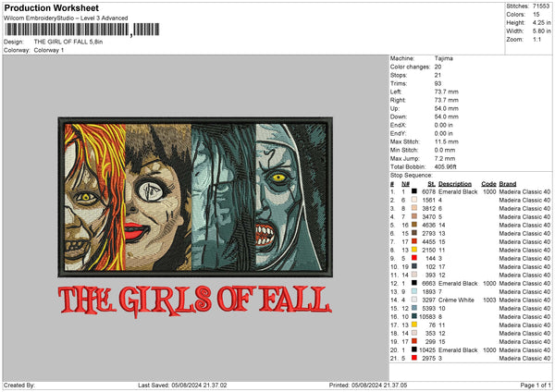Select the red swatch in stop row 9
The height and width of the screenshot is (392, 555).
[414, 258]
